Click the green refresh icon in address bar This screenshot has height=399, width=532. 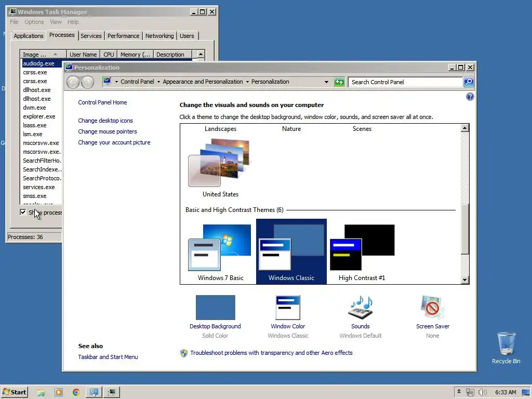(339, 82)
